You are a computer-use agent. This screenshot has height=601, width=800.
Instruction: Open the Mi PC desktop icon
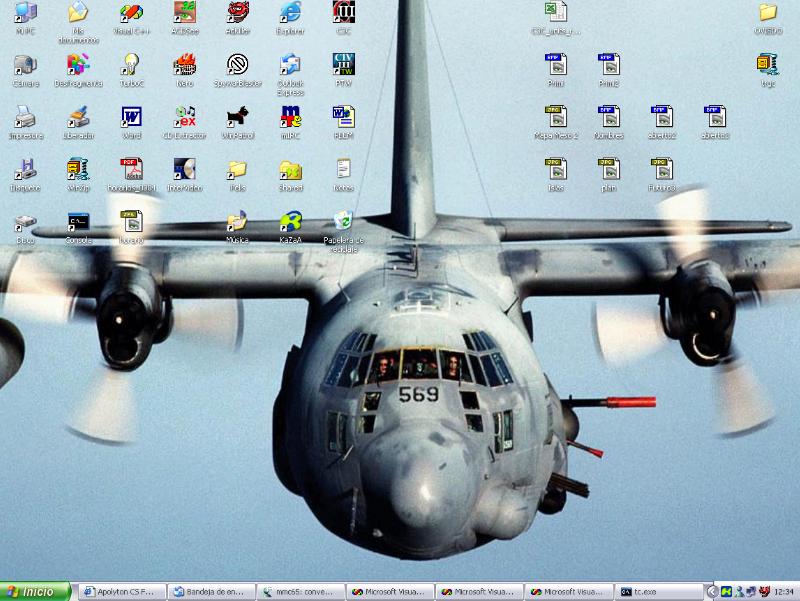coord(26,13)
